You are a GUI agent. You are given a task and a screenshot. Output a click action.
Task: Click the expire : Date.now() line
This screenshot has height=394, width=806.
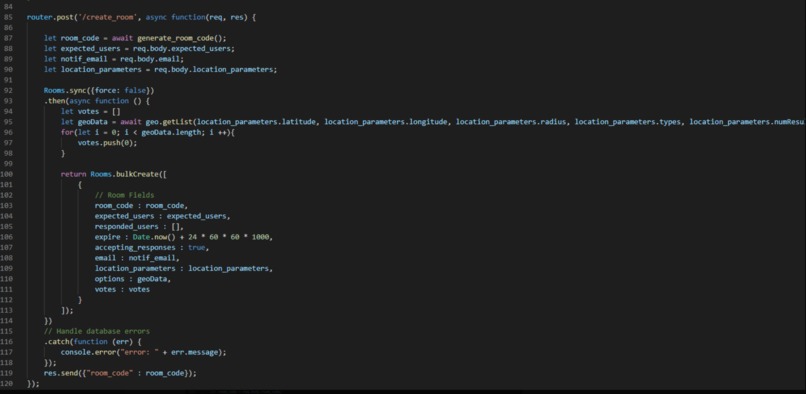tap(184, 237)
